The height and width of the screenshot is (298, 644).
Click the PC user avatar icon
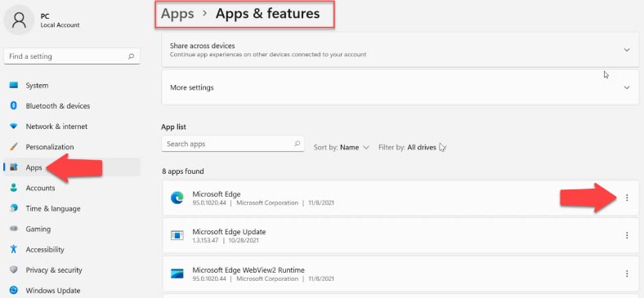click(x=19, y=20)
